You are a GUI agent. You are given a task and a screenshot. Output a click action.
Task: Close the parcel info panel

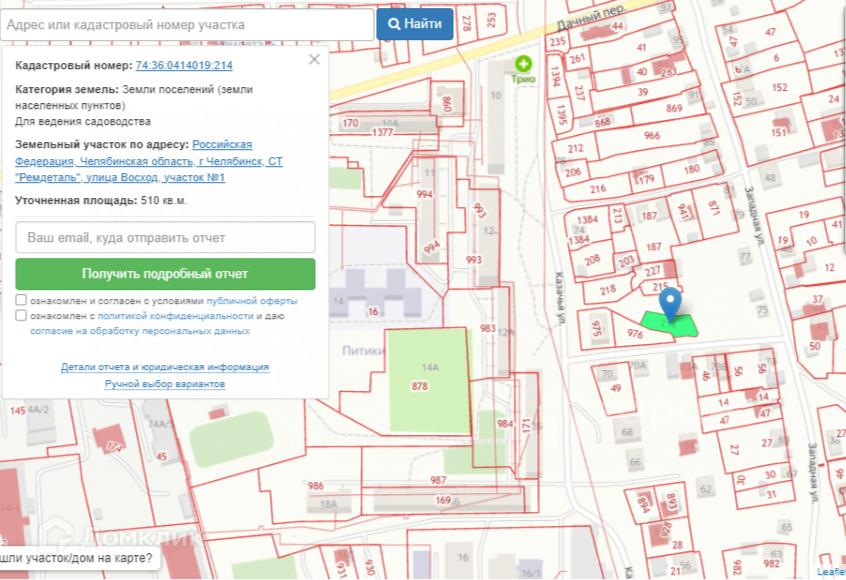pos(314,59)
